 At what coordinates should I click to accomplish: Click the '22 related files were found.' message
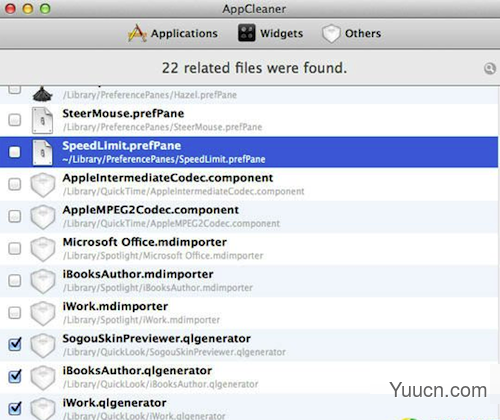(x=254, y=68)
